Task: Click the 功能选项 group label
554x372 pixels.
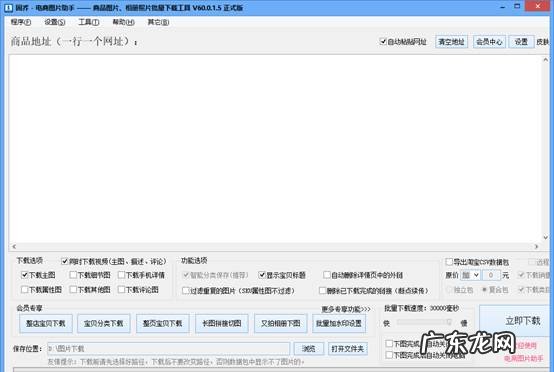Action: [194, 260]
